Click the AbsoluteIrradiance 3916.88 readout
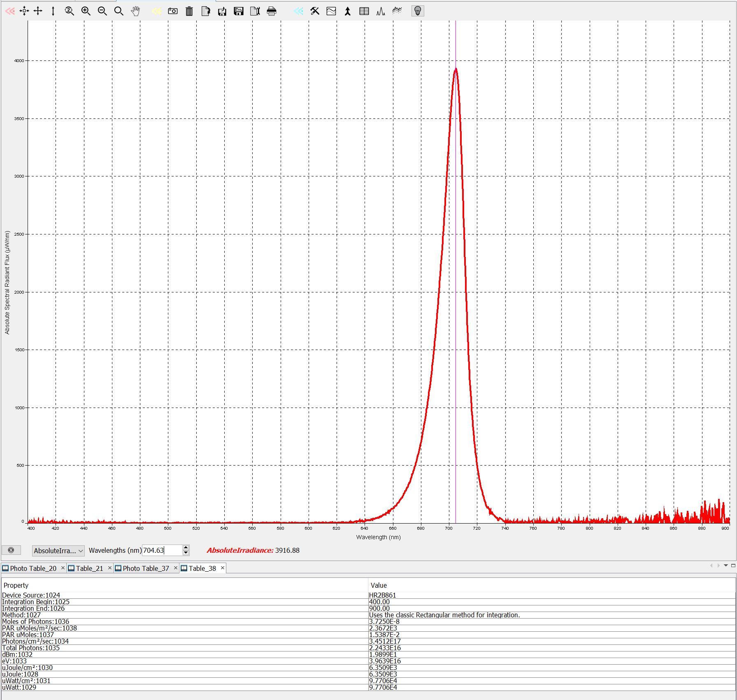 tap(253, 550)
